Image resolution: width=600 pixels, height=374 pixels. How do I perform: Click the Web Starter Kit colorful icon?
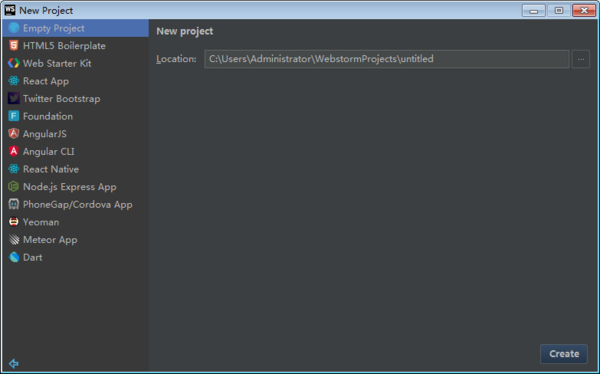pos(14,63)
